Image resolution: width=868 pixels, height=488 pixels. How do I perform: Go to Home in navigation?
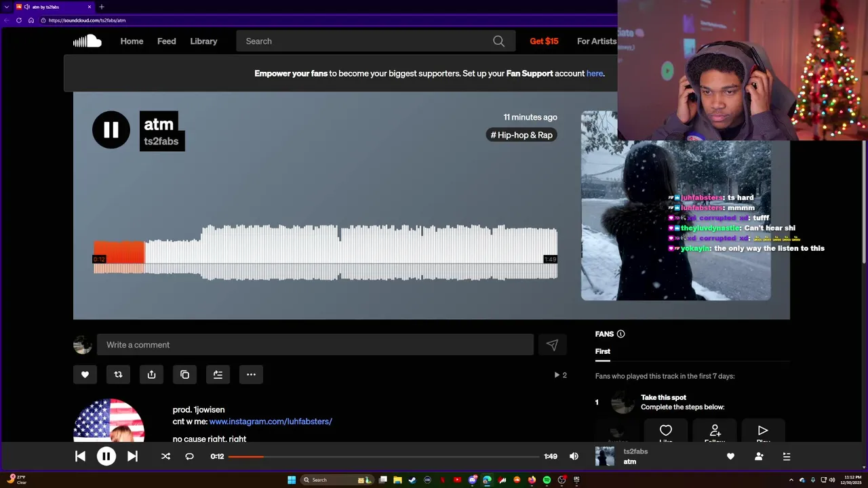click(x=132, y=41)
